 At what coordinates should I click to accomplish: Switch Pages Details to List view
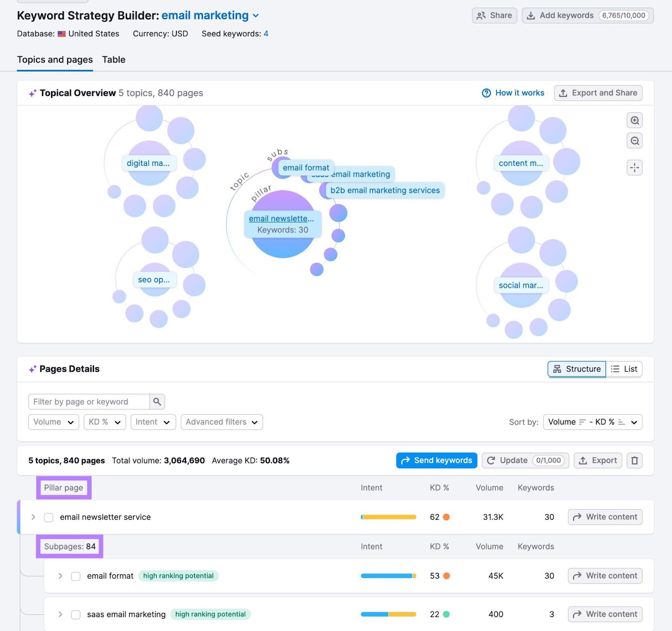click(625, 369)
